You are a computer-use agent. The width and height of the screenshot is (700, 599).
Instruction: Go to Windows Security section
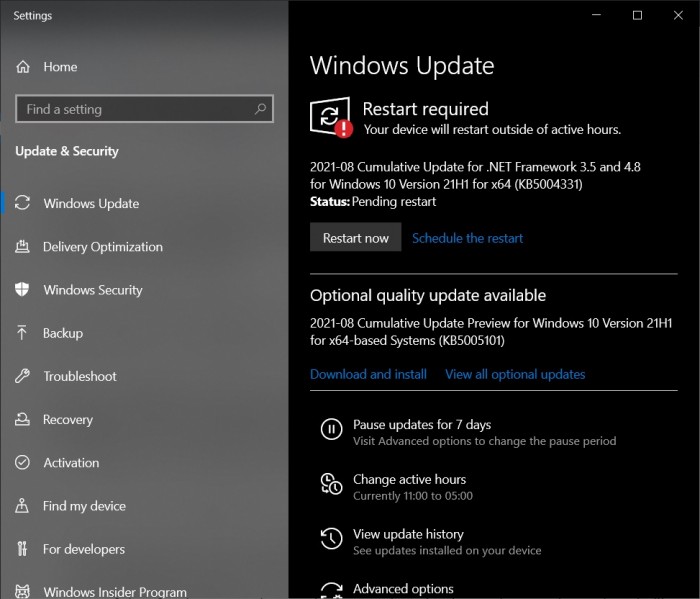point(93,290)
